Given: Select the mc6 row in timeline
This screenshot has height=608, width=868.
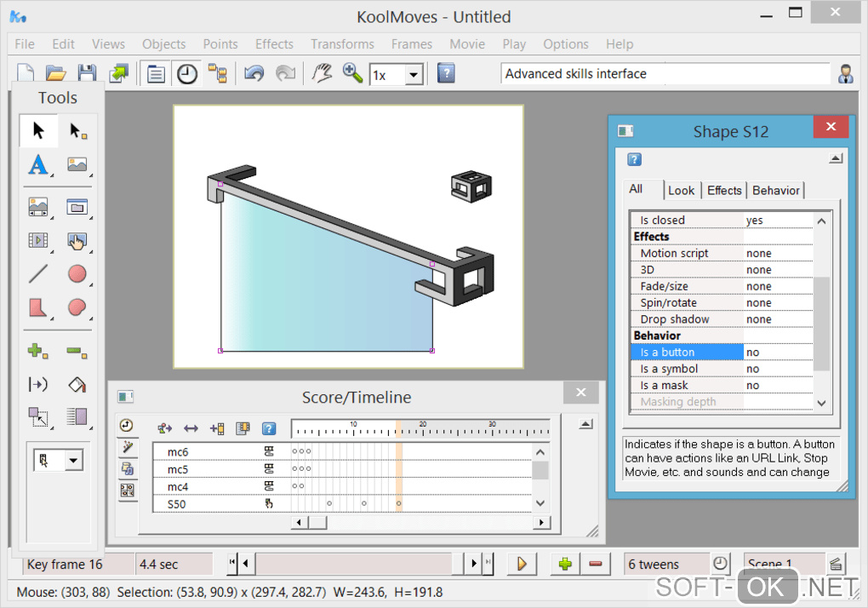Looking at the screenshot, I should coord(342,452).
